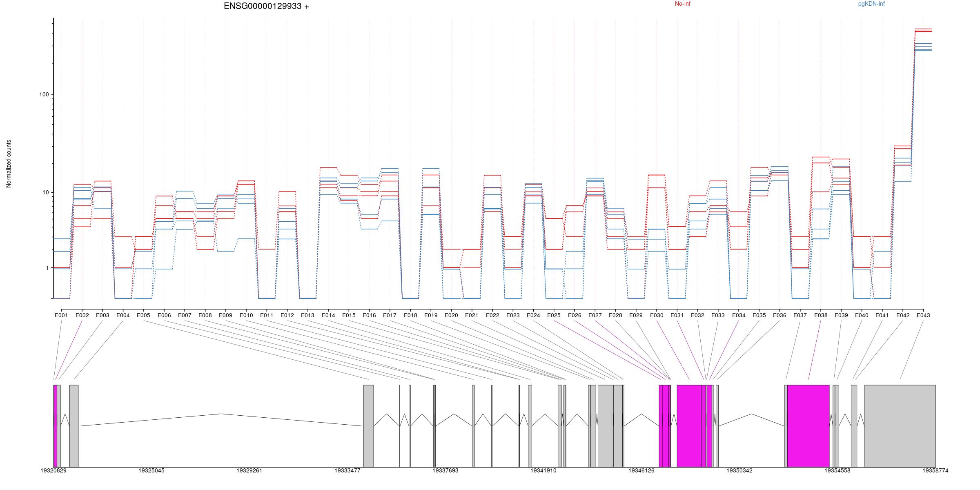Click the blue pgKDN-inf legend label
The image size is (980, 490).
click(x=871, y=4)
